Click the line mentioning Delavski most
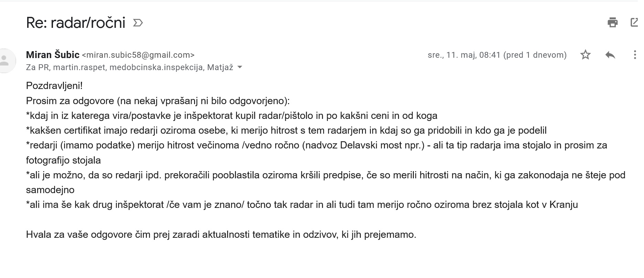 316,145
